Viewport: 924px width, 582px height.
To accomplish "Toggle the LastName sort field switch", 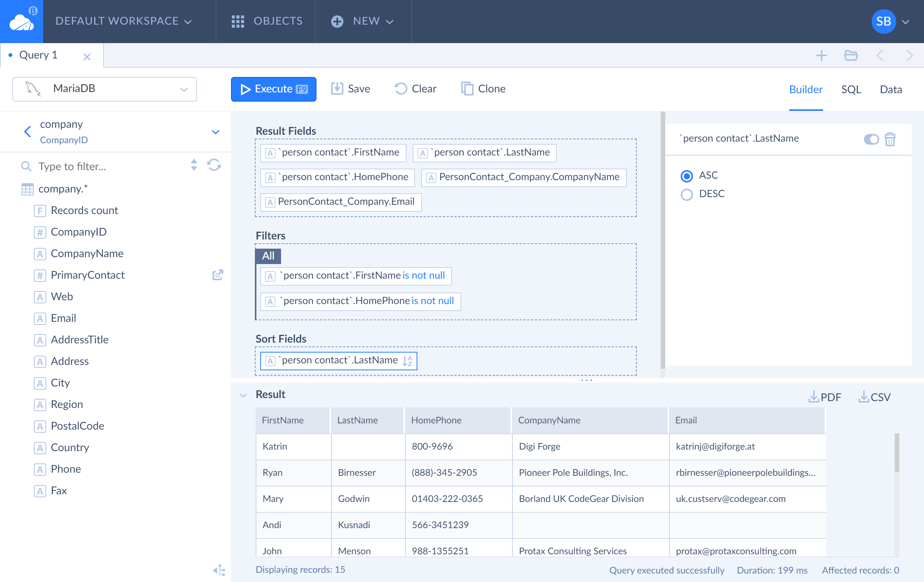I will (871, 139).
